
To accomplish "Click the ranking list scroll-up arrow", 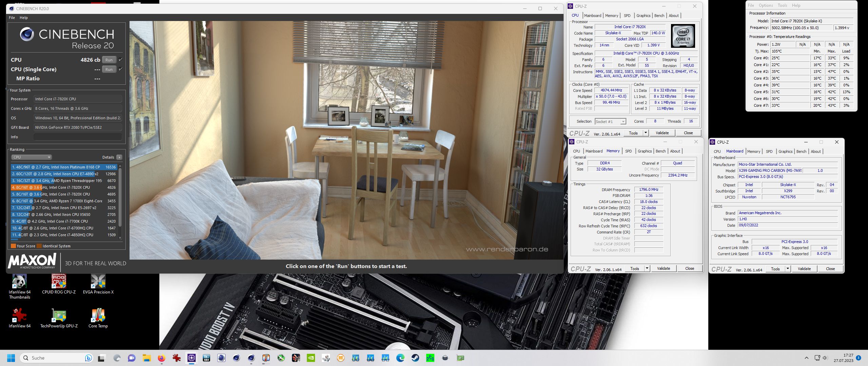I will 120,166.
